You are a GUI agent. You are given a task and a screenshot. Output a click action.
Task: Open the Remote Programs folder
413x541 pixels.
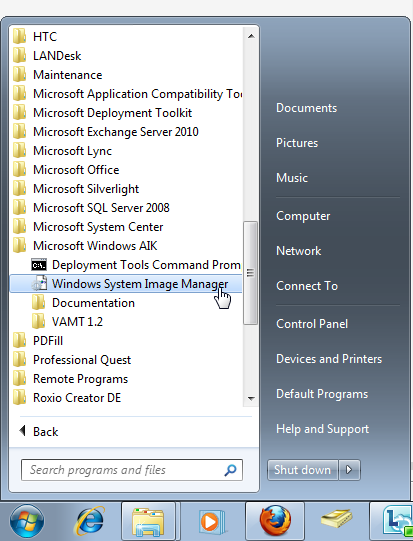(x=126, y=378)
